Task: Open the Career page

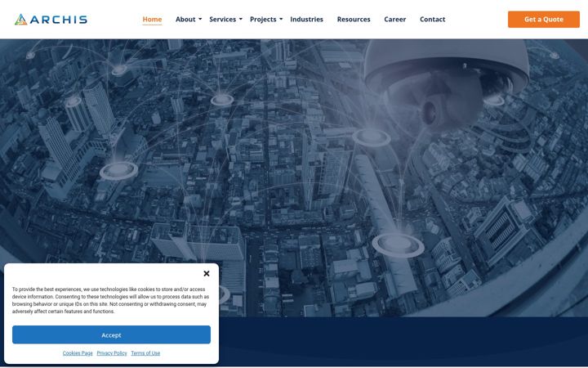Action: point(395,19)
